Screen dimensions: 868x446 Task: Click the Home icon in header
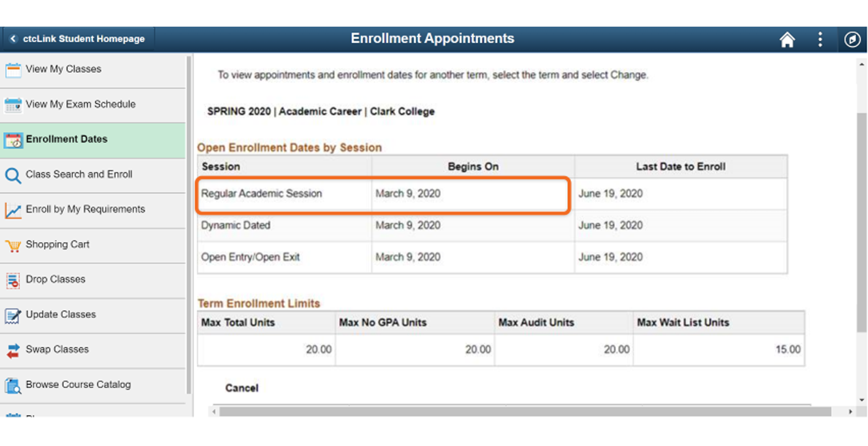pos(787,40)
